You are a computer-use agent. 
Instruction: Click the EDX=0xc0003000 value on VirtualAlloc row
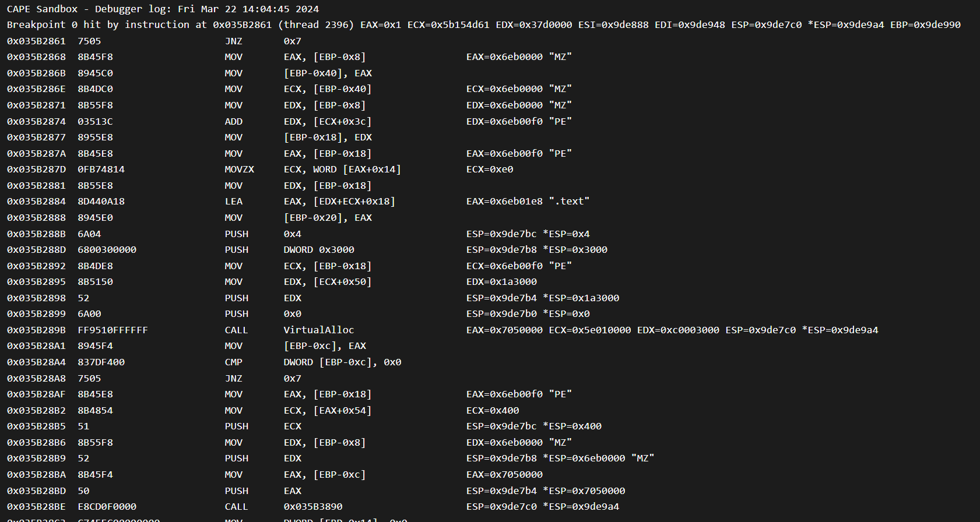click(x=678, y=330)
